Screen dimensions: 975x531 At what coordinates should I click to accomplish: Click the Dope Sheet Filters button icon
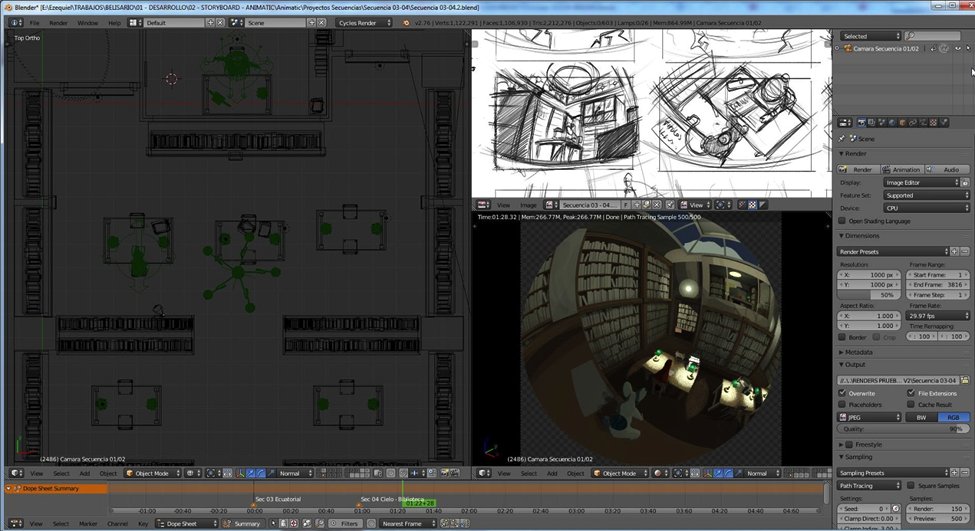334,523
